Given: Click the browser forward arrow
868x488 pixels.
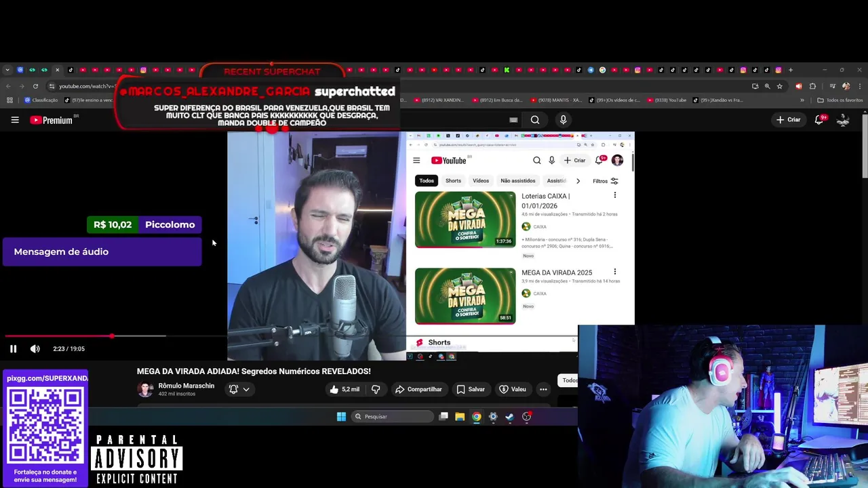Looking at the screenshot, I should click(22, 86).
